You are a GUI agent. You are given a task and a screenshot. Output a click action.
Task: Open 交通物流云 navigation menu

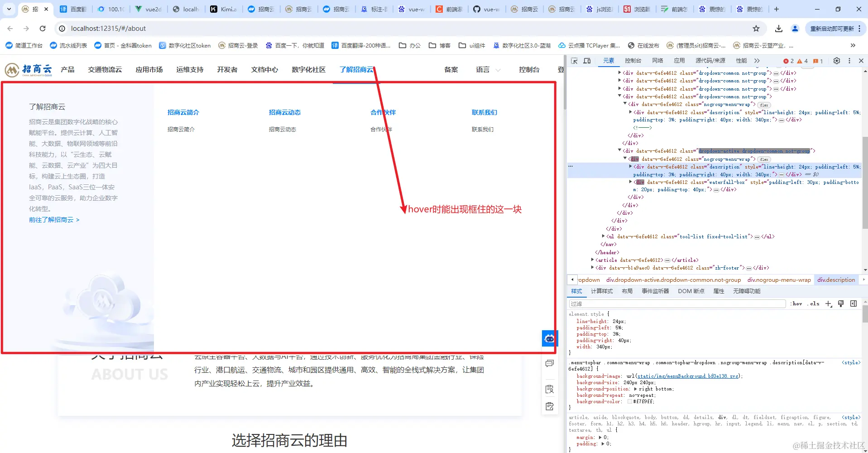point(105,70)
